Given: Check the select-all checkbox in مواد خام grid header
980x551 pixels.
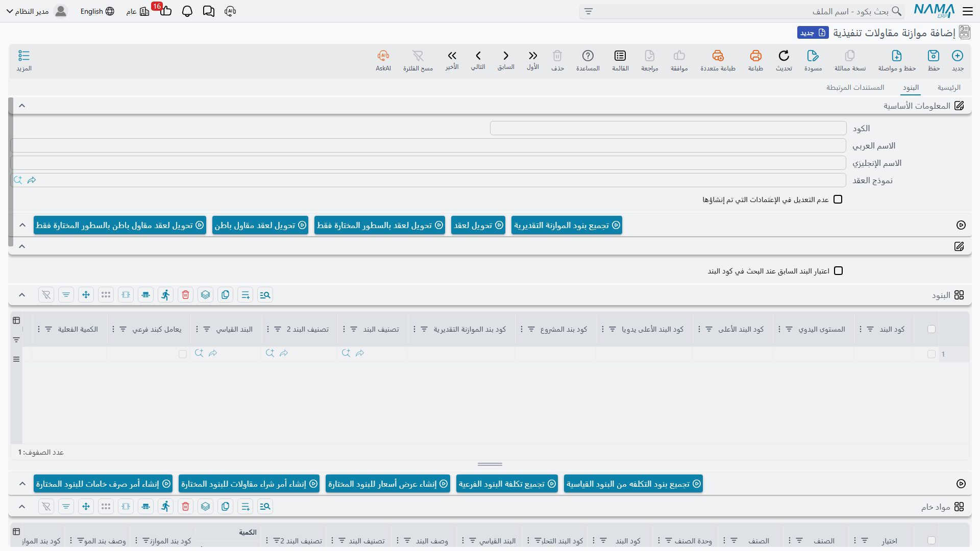Looking at the screenshot, I should (932, 541).
